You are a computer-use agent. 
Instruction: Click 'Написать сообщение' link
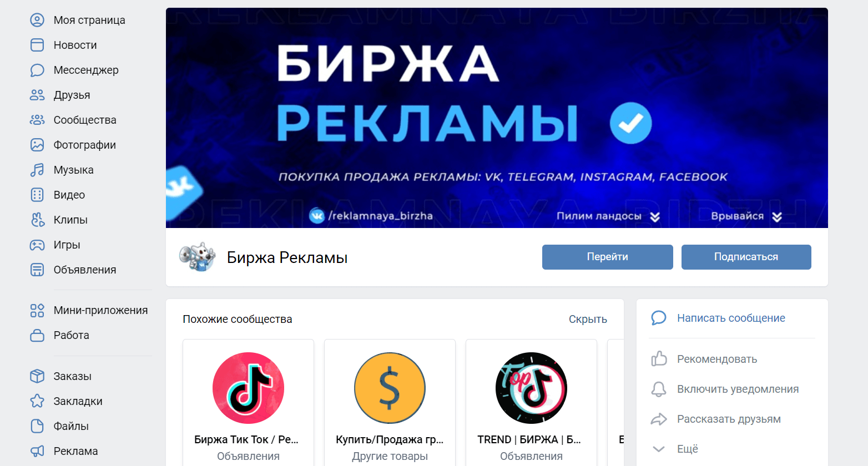pos(731,318)
